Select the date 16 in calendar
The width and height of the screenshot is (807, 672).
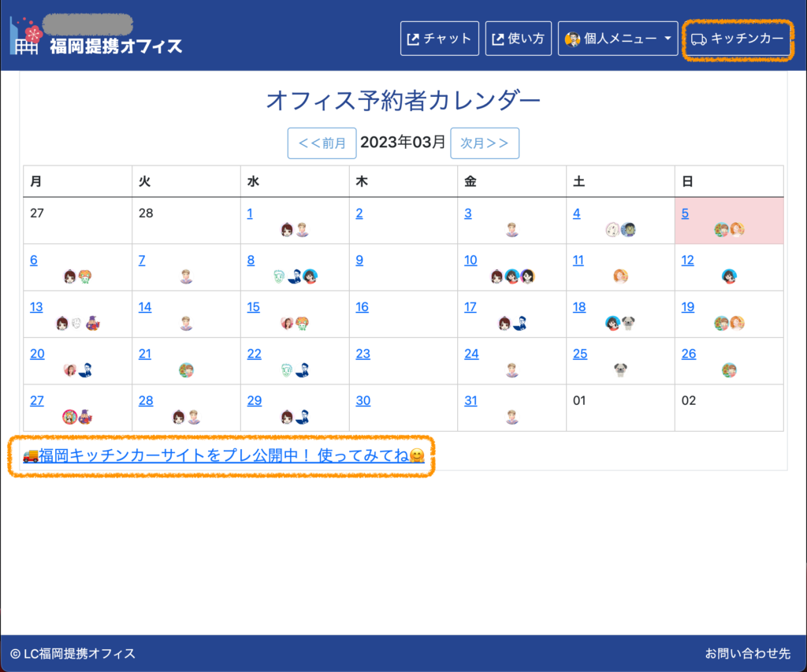tap(362, 306)
